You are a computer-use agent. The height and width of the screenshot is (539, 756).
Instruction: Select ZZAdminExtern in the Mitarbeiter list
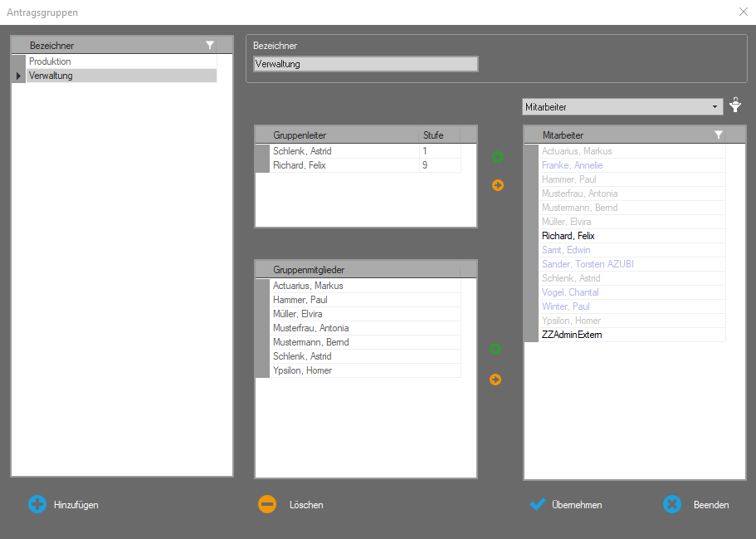[x=571, y=335]
